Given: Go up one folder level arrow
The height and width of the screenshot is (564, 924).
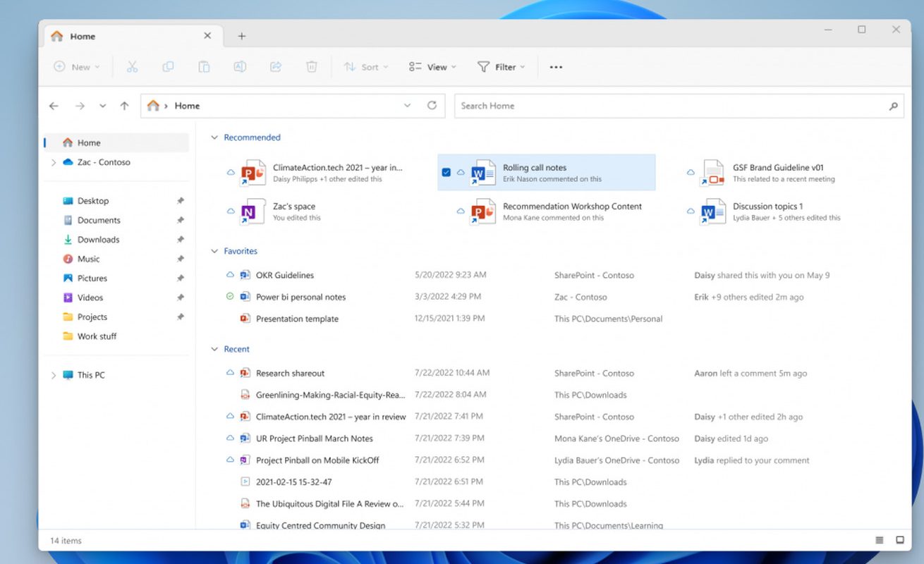Looking at the screenshot, I should point(124,106).
